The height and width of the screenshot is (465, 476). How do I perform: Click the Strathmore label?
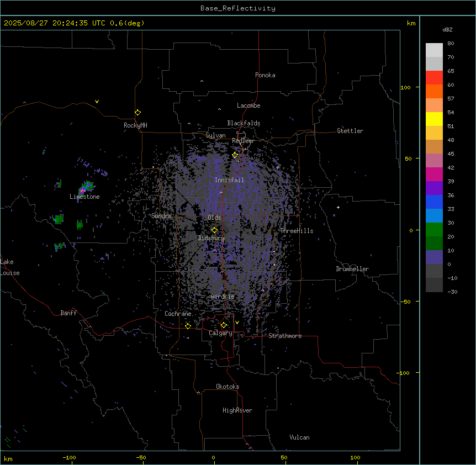click(x=285, y=336)
